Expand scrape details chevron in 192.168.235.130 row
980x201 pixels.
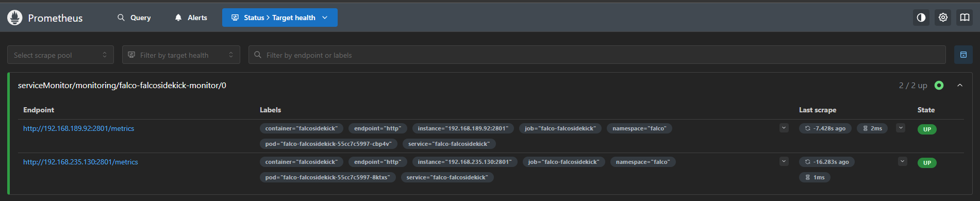[902, 161]
